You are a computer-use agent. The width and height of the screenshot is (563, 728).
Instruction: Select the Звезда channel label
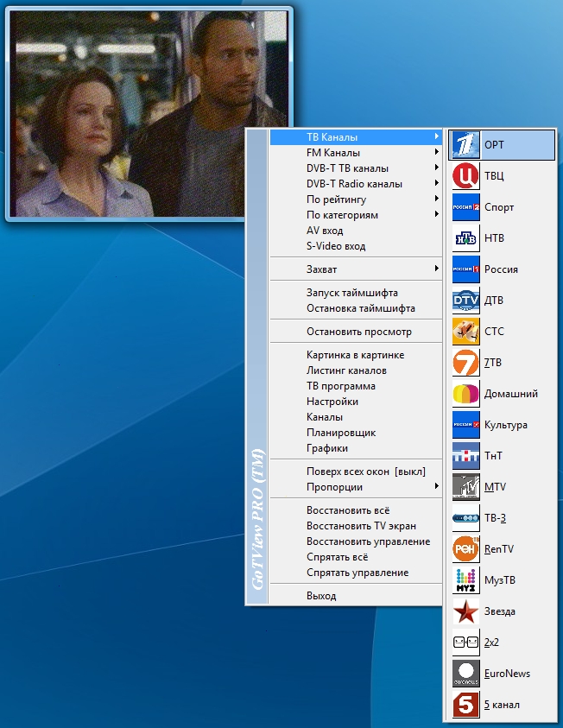500,611
